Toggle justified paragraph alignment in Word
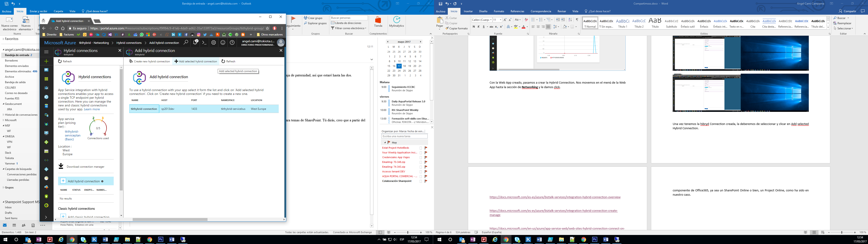Image resolution: width=868 pixels, height=244 pixels. click(548, 27)
